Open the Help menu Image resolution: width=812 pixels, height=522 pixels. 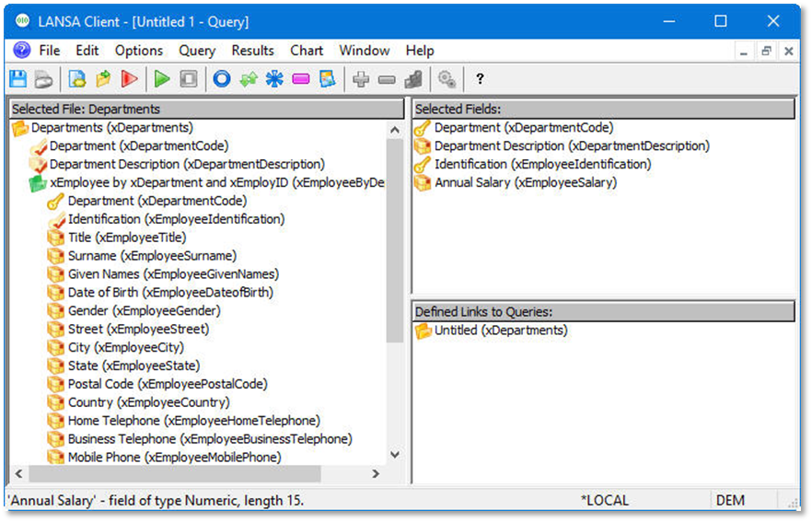pyautogui.click(x=420, y=51)
